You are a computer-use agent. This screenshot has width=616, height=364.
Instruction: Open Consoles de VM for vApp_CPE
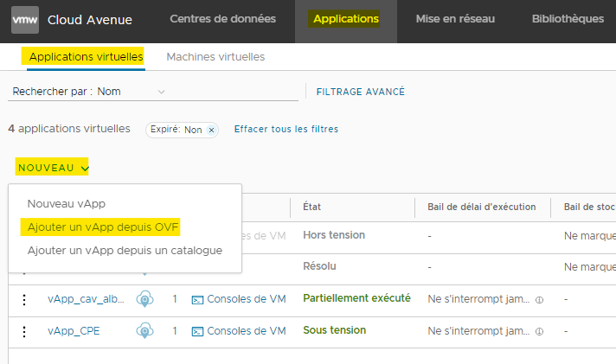click(x=247, y=331)
